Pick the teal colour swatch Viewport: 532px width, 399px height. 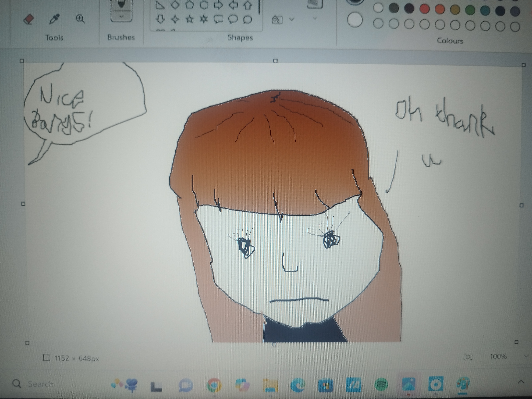485,11
